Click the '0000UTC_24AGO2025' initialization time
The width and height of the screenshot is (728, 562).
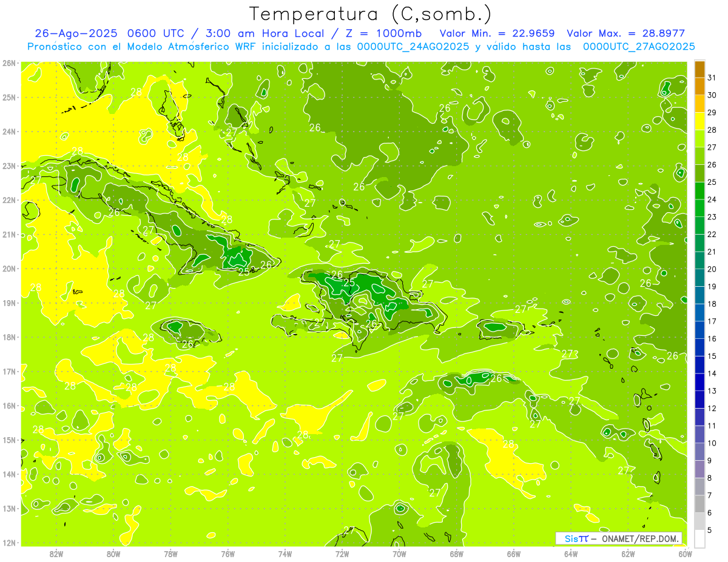pos(413,47)
